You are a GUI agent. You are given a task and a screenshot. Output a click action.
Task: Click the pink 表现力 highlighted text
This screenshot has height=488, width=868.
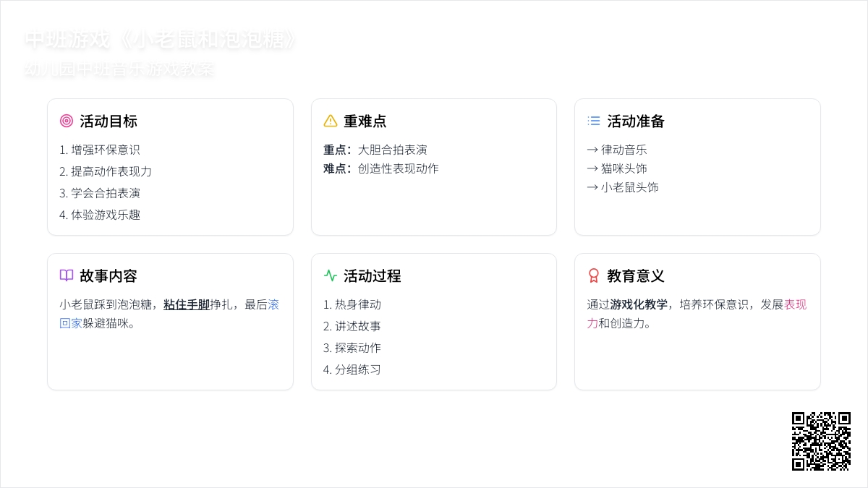point(795,305)
